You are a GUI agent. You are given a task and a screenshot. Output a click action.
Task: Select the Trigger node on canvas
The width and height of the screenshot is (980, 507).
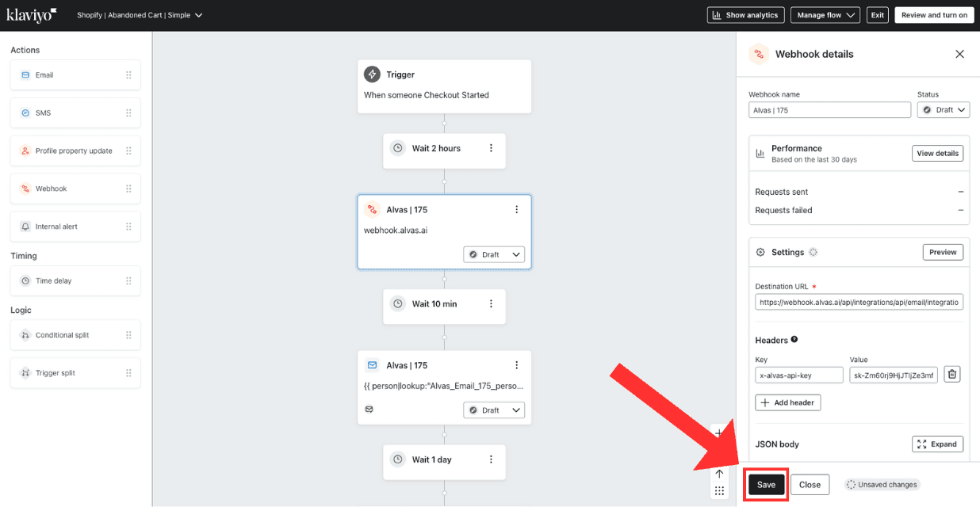(x=444, y=86)
